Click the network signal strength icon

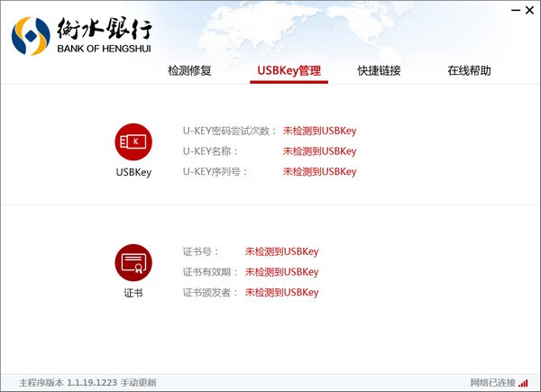point(523,383)
